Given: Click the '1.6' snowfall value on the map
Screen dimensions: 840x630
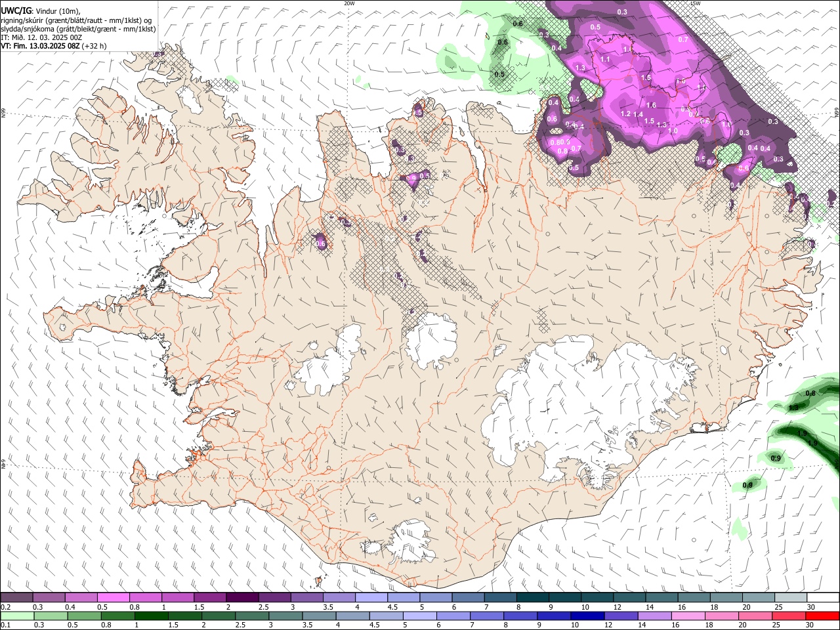Looking at the screenshot, I should (651, 105).
